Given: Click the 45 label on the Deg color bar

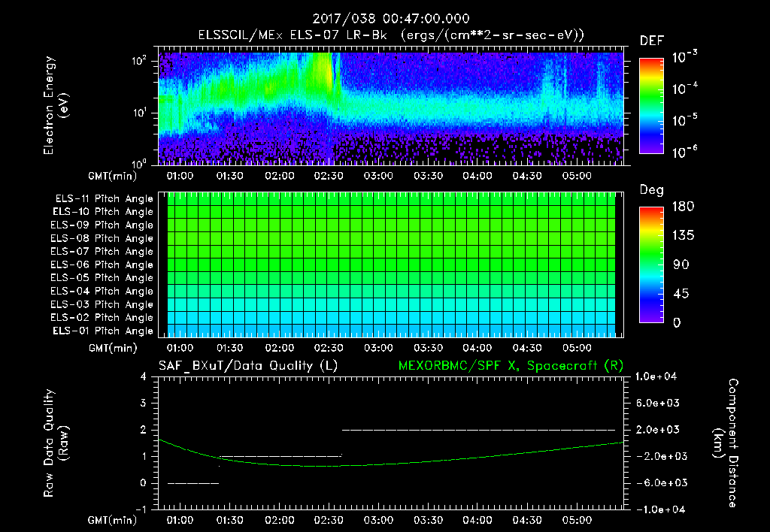Looking at the screenshot, I should click(x=681, y=294).
